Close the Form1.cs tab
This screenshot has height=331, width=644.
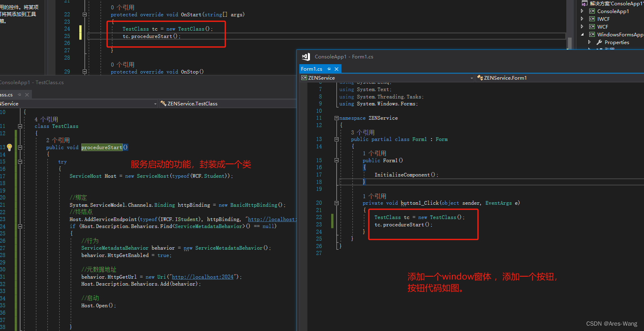click(x=337, y=69)
